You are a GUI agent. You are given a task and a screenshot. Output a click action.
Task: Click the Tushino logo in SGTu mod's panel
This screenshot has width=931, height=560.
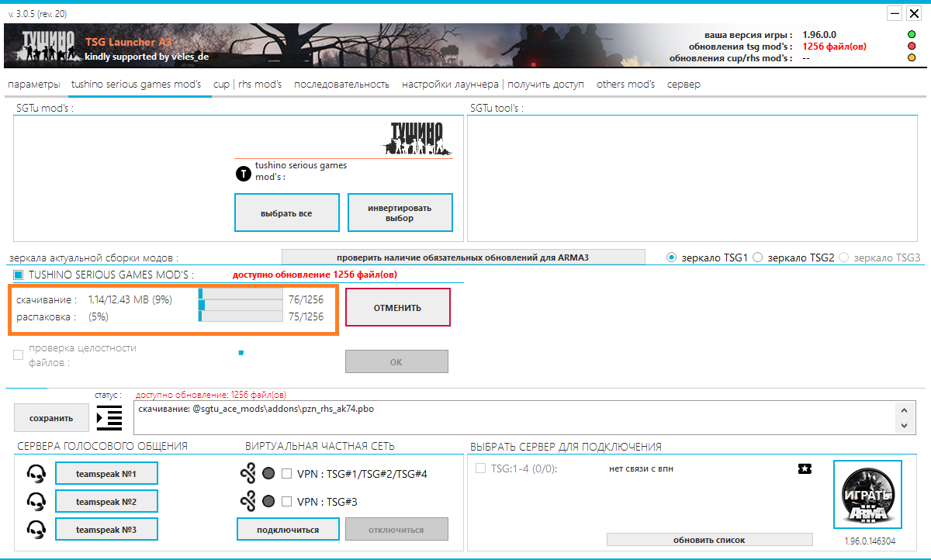[x=416, y=137]
